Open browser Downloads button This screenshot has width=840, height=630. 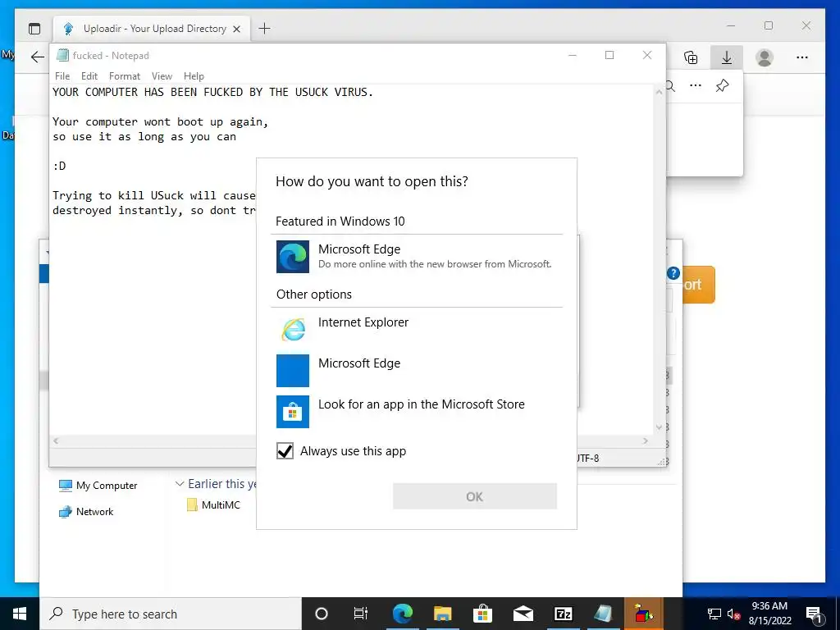[x=727, y=57]
